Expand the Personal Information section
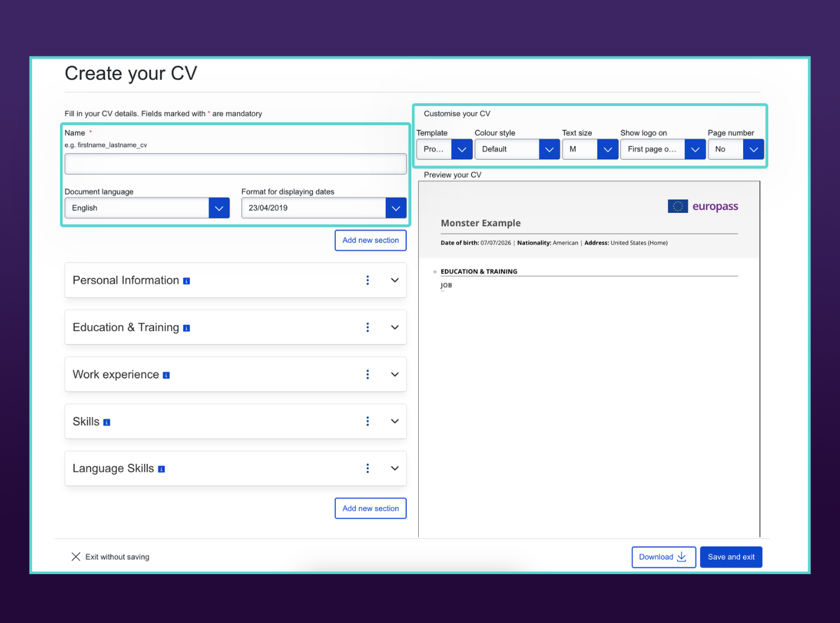 (x=395, y=280)
